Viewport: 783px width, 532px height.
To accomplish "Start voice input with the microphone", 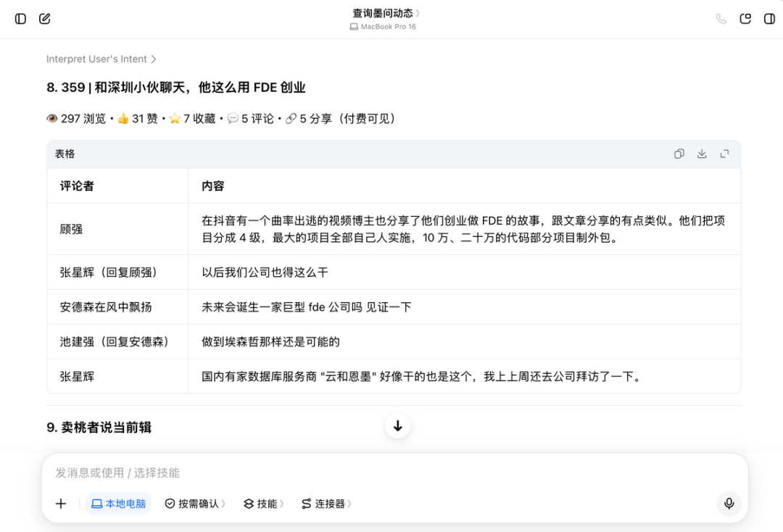I will (729, 504).
